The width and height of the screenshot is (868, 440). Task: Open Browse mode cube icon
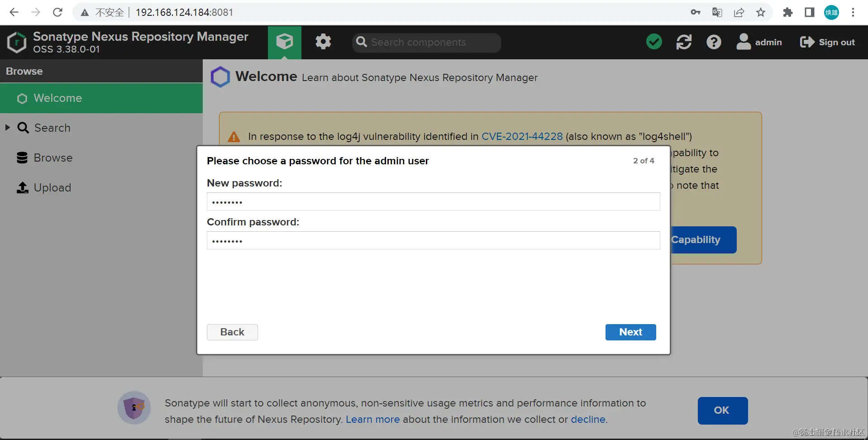(285, 42)
